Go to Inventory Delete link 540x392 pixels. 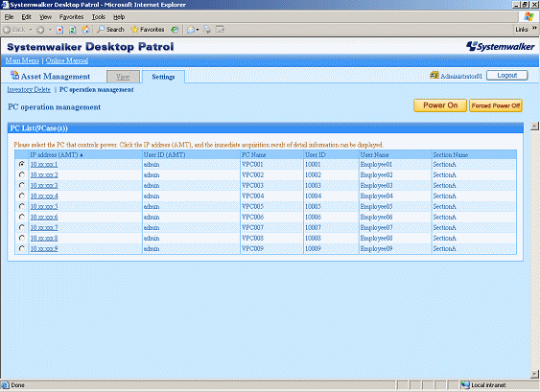[x=29, y=89]
